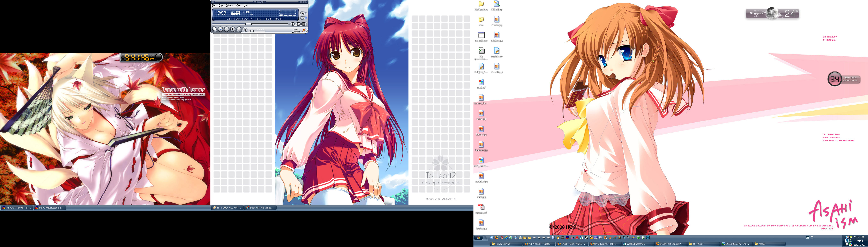Switch to Adobe Photoshop taskbar button
The height and width of the screenshot is (247, 868).
tap(637, 244)
